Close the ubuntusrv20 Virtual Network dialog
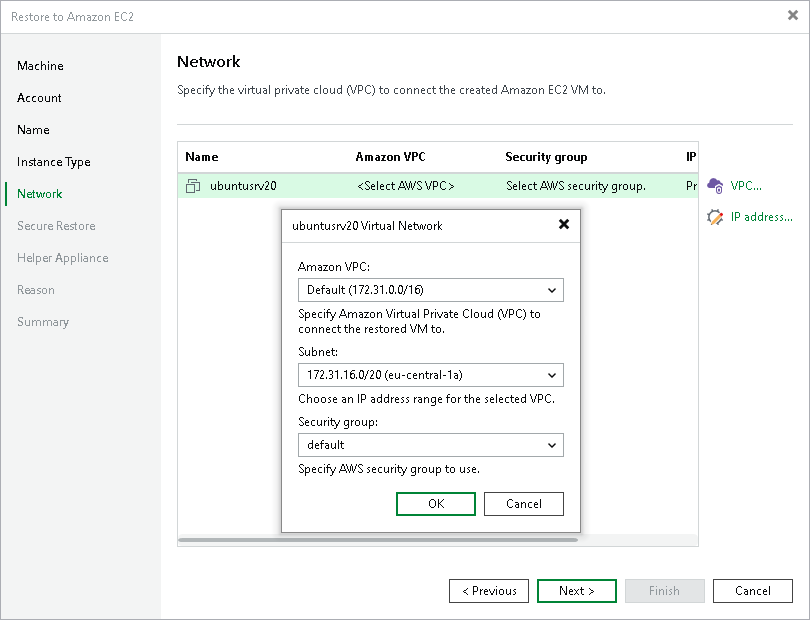This screenshot has height=620, width=810. click(x=564, y=224)
